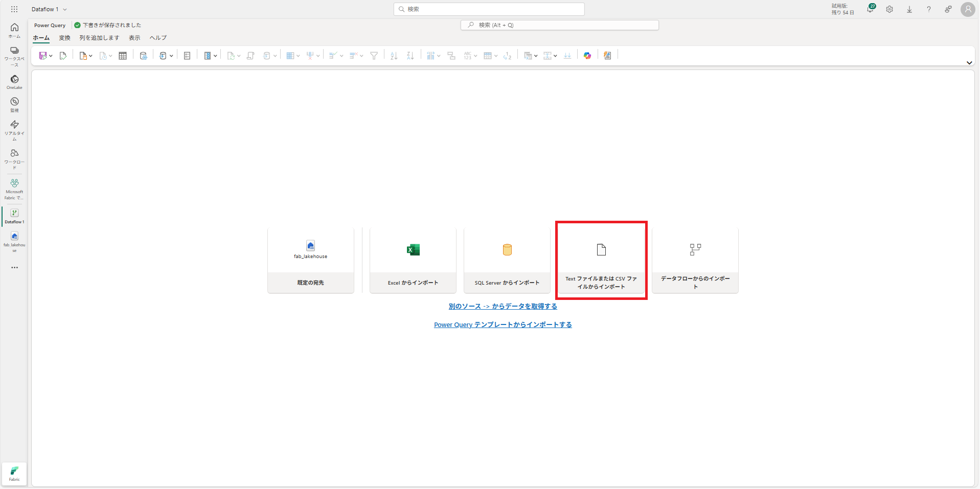Image resolution: width=980 pixels, height=489 pixels.
Task: Open ワークロード in the left navigation
Action: [x=14, y=159]
